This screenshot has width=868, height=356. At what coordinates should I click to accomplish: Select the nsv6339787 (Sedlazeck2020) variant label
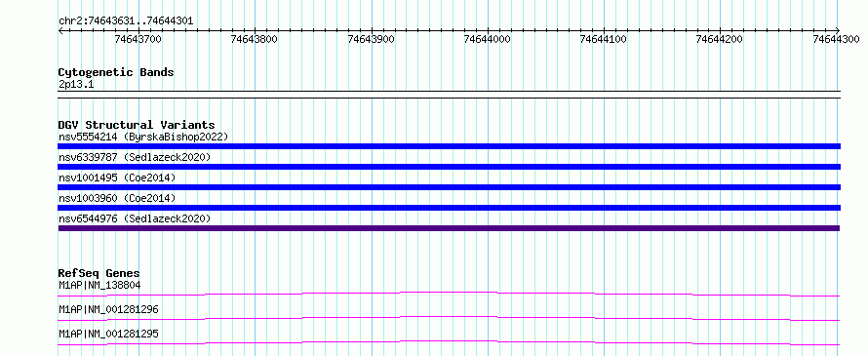(135, 157)
